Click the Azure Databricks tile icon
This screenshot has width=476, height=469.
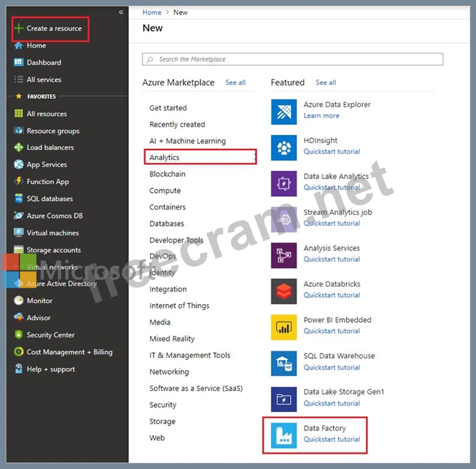[284, 292]
